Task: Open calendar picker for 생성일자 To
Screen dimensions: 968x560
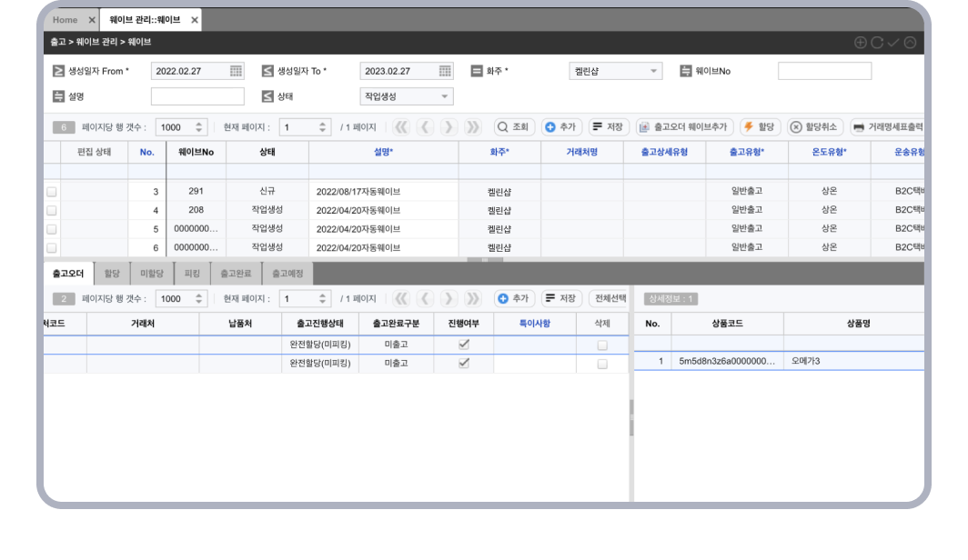Action: coord(445,71)
